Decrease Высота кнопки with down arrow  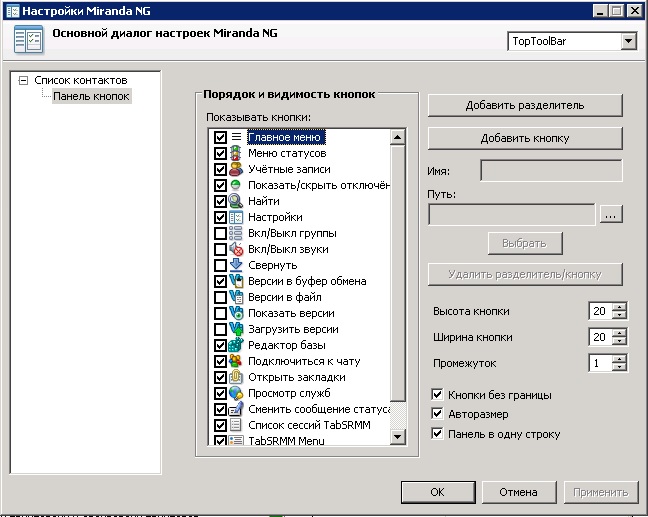pyautogui.click(x=619, y=315)
